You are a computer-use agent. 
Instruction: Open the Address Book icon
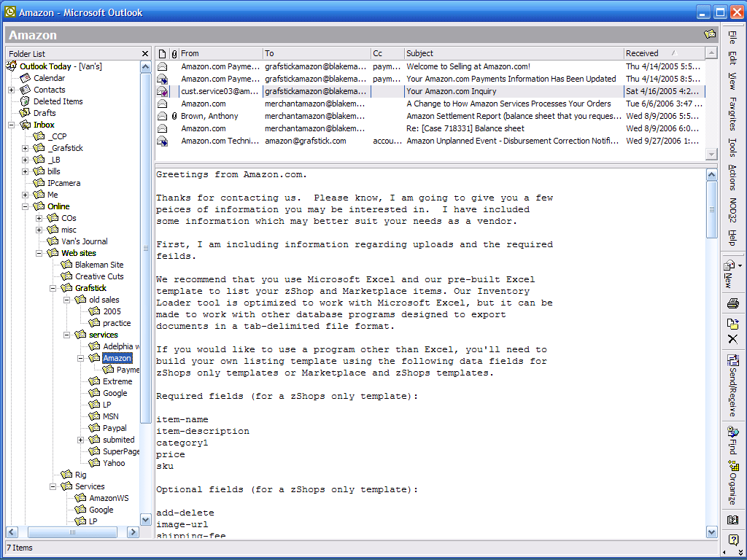pyautogui.click(x=732, y=520)
